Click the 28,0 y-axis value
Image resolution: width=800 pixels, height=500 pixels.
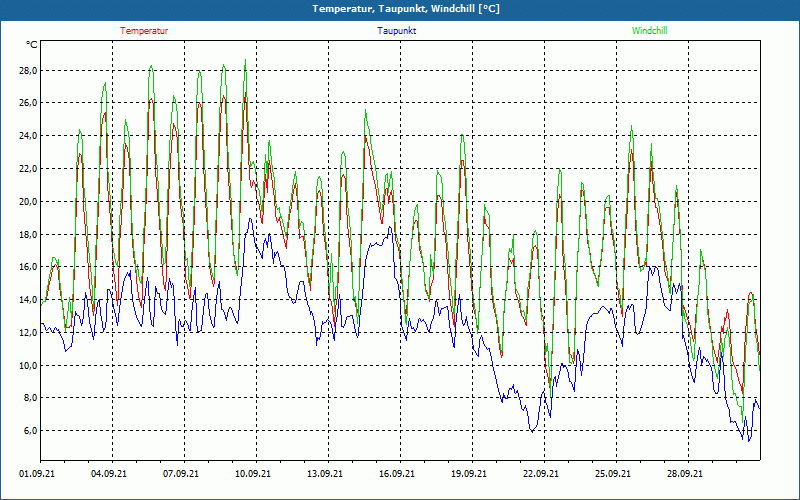[27, 71]
